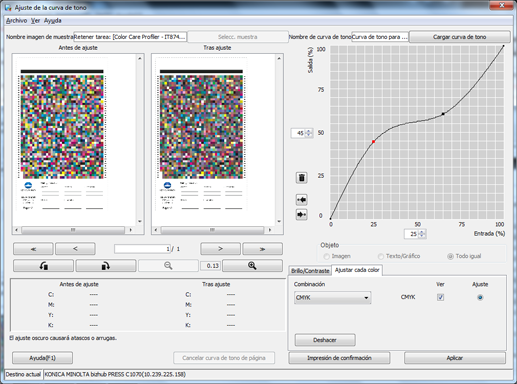The height and width of the screenshot is (384, 517).
Task: Select previous curve point arrow icon
Action: pyautogui.click(x=301, y=200)
